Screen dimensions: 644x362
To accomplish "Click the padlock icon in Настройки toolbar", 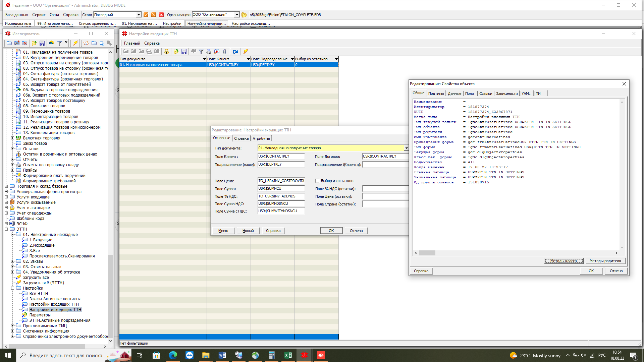I will 166,52.
